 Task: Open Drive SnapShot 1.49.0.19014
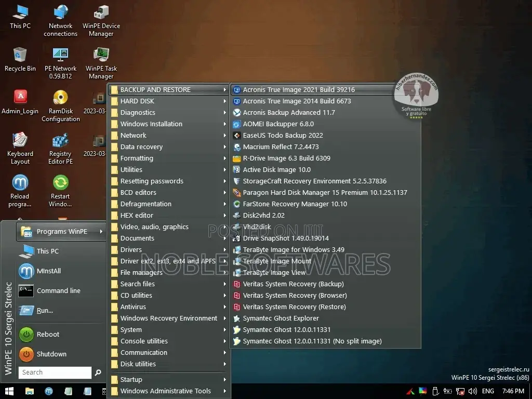[325, 238]
